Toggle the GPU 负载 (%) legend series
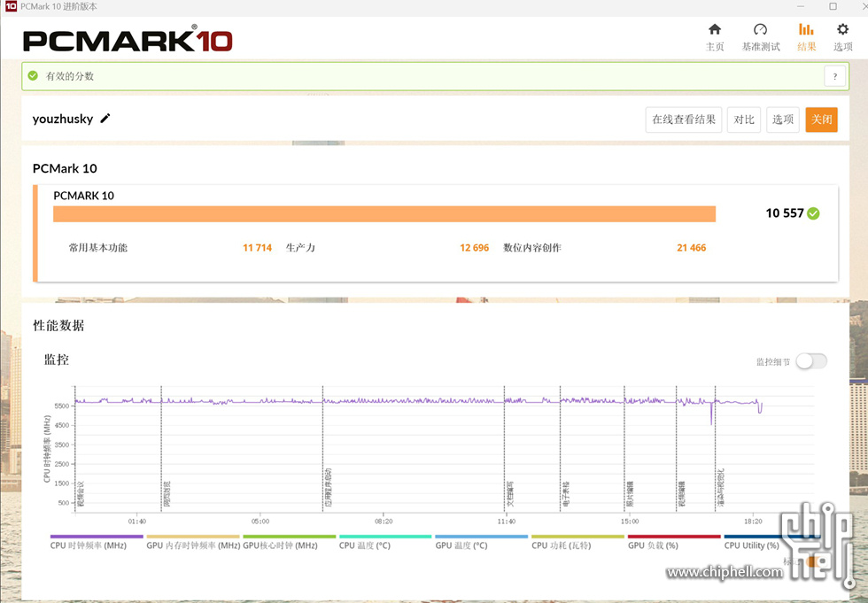The width and height of the screenshot is (868, 603). tap(674, 542)
